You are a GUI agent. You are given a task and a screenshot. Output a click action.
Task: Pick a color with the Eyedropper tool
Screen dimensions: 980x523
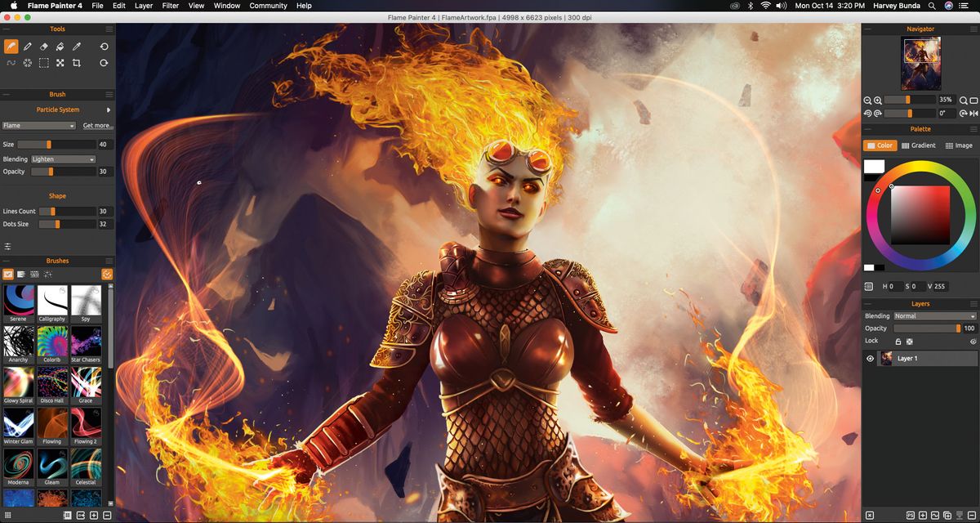pos(76,47)
